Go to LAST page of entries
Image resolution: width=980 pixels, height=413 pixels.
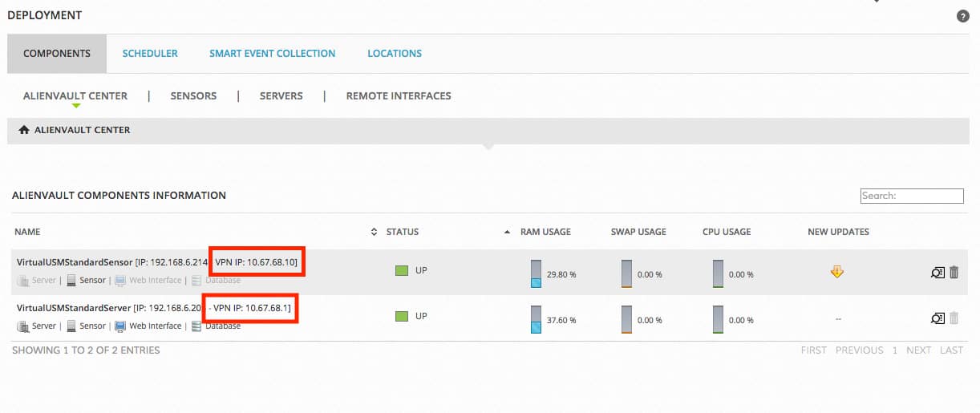[x=951, y=350]
